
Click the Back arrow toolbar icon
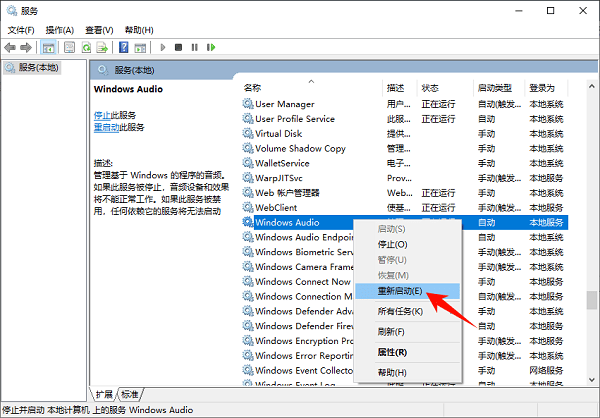pos(10,47)
